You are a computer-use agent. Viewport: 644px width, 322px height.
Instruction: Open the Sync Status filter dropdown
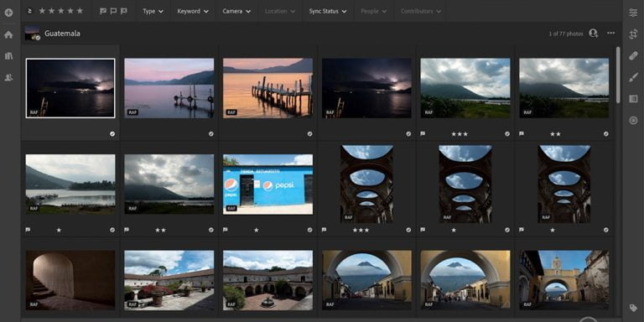pos(327,11)
